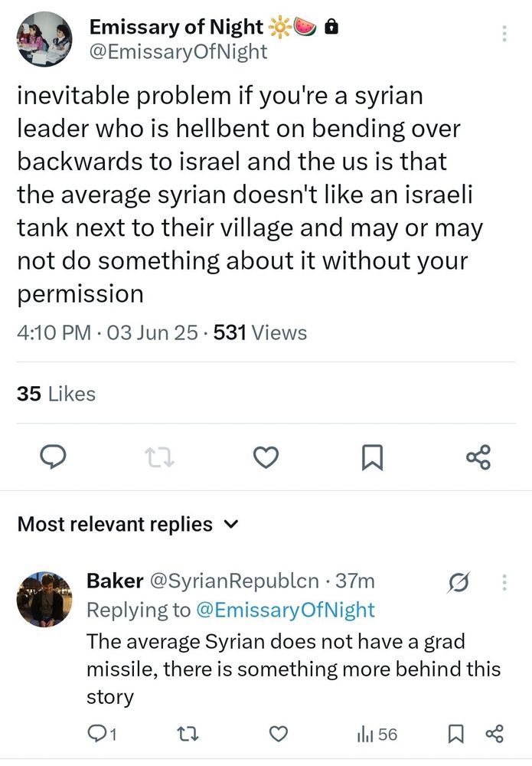Share Baker's reply
532x766 pixels.
494,735
